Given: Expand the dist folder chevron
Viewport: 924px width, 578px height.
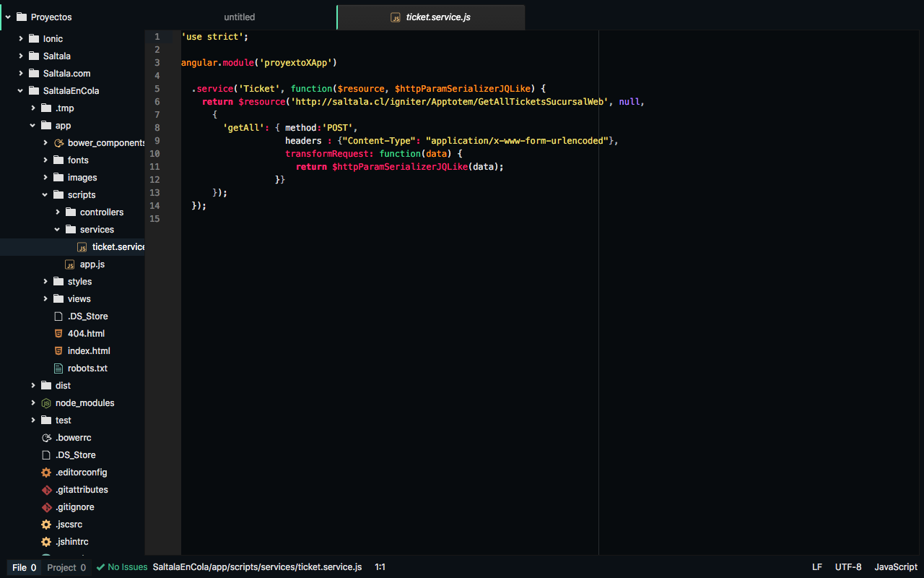Looking at the screenshot, I should pyautogui.click(x=32, y=385).
